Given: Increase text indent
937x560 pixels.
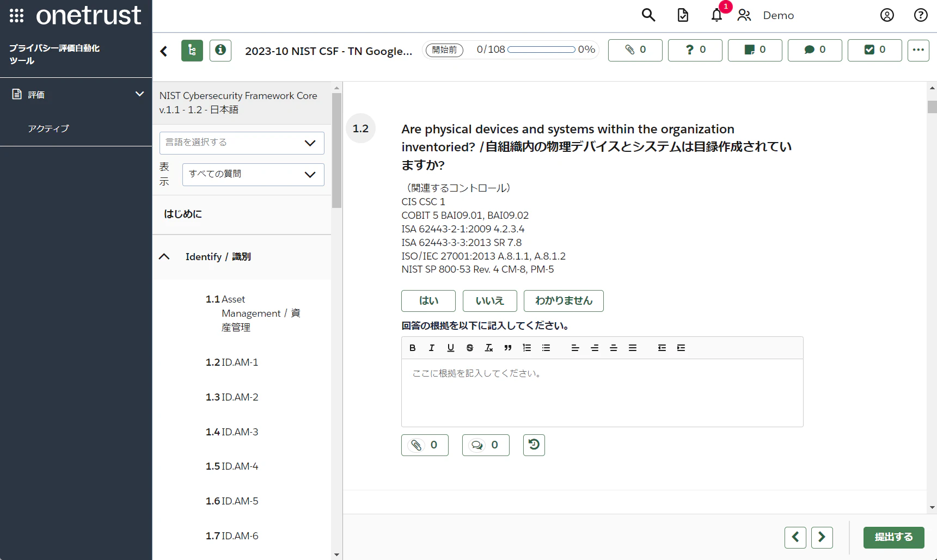Looking at the screenshot, I should [x=681, y=348].
